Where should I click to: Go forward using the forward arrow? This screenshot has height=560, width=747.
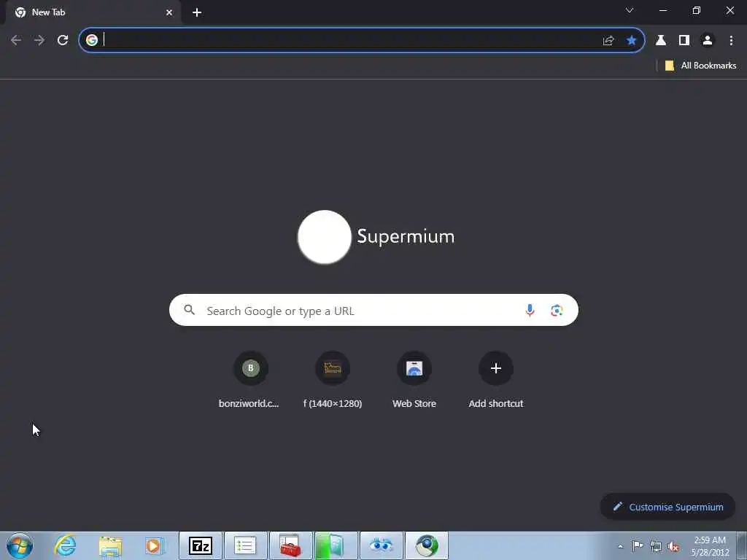(39, 41)
